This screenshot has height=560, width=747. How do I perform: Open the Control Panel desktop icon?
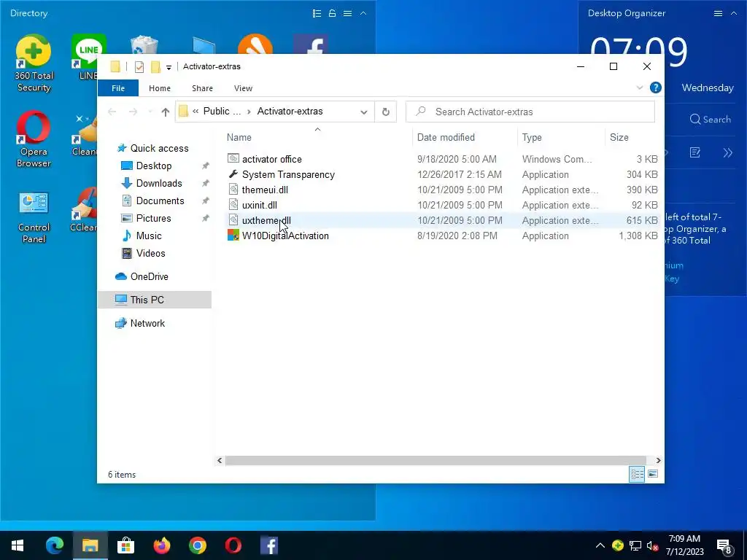point(34,217)
